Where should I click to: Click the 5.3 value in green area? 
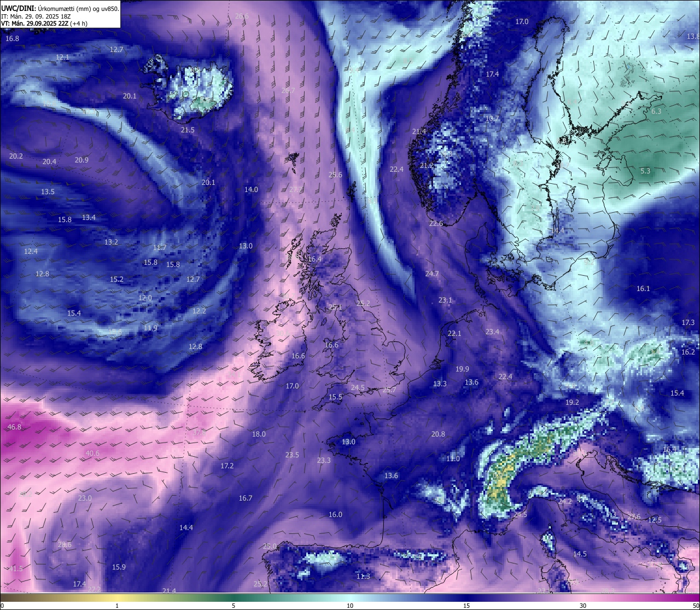pos(645,171)
